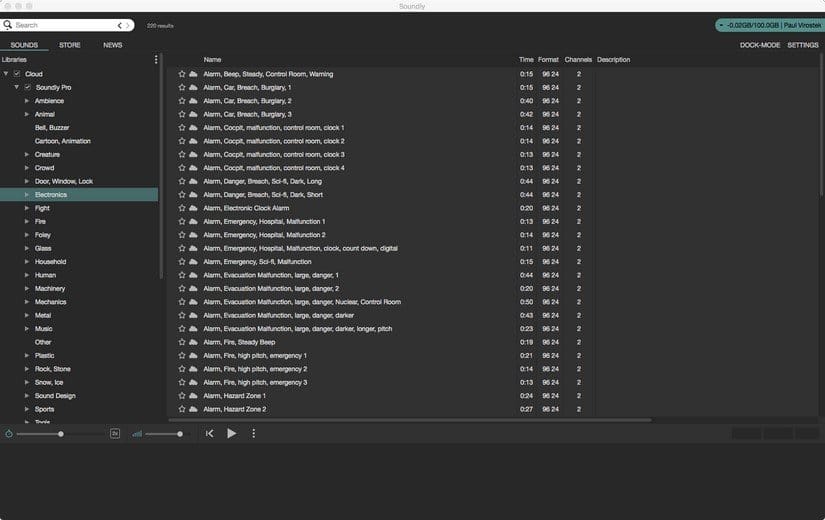Toggle the Soundly Pro checkbox
Image resolution: width=825 pixels, height=520 pixels.
click(x=28, y=87)
